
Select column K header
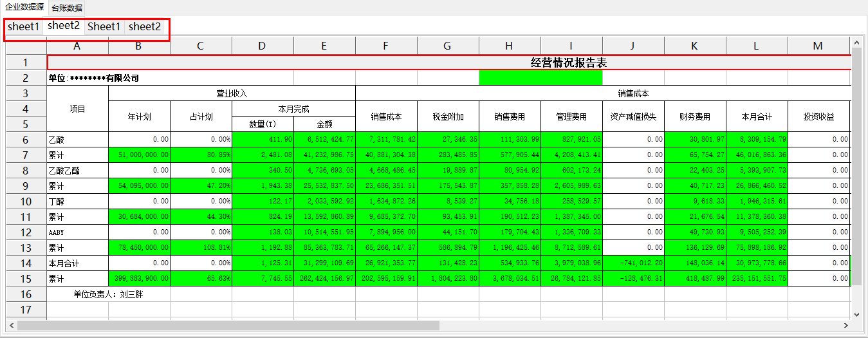695,46
